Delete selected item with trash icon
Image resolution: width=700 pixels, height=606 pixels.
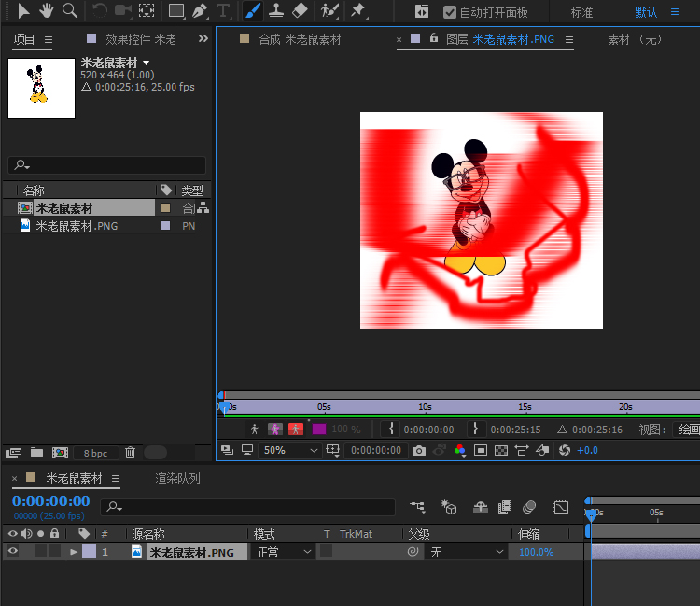coord(130,452)
